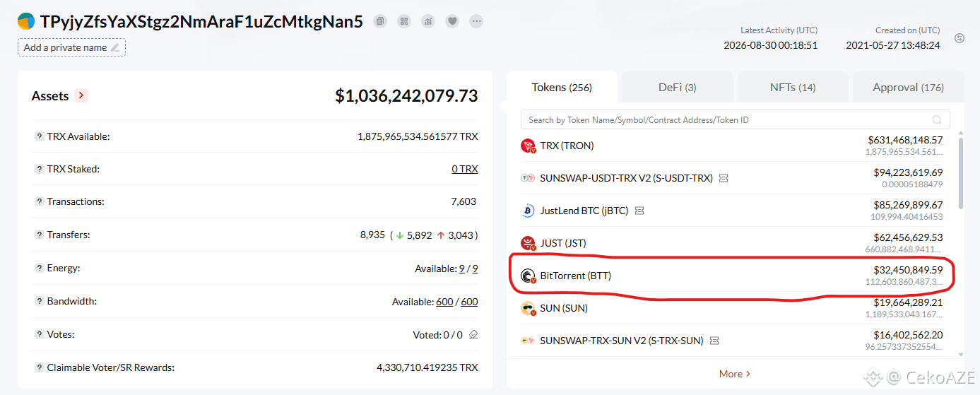Click tag icon next to JustLend BTC
The width and height of the screenshot is (980, 395).
click(639, 211)
